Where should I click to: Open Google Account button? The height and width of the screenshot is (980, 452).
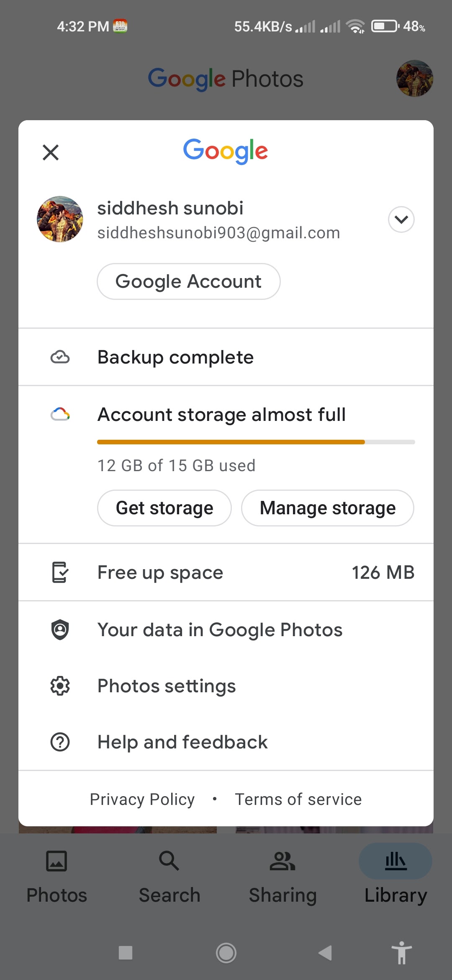tap(189, 281)
